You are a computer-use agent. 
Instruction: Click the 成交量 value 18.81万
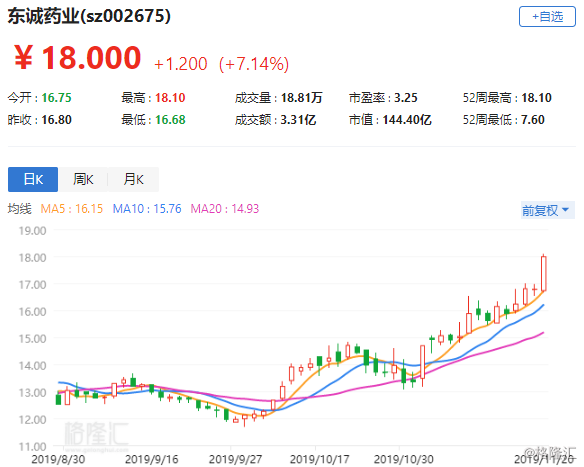(301, 98)
